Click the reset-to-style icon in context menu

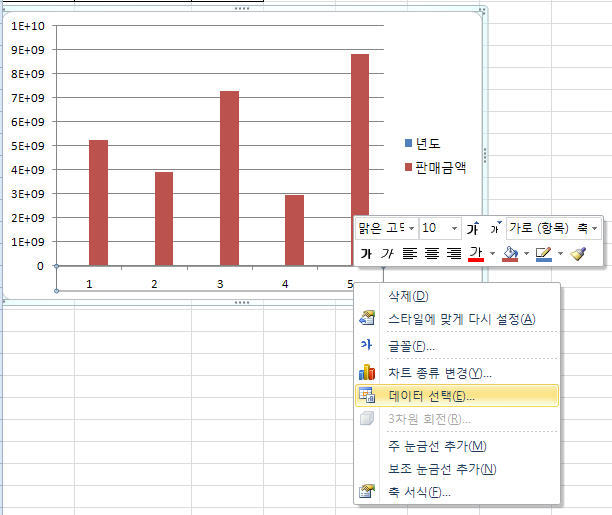click(x=367, y=318)
